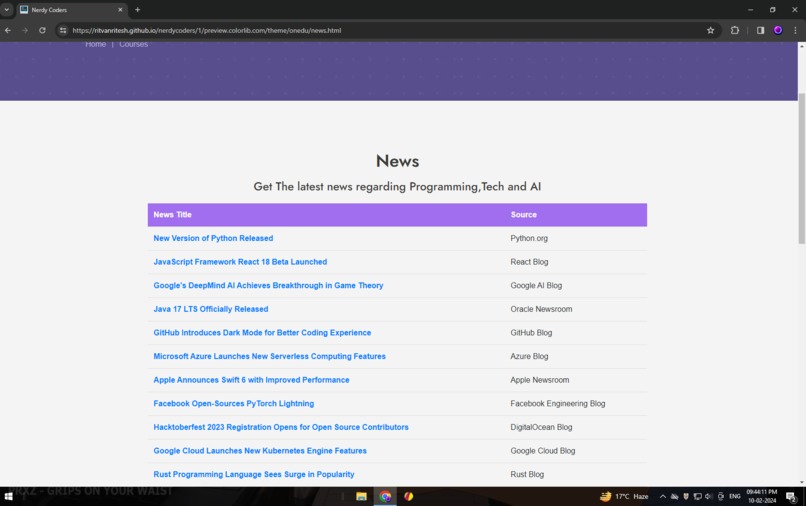This screenshot has height=506, width=806.
Task: Open Facebook Open-Sources PyTorch Lightning link
Action: click(233, 404)
